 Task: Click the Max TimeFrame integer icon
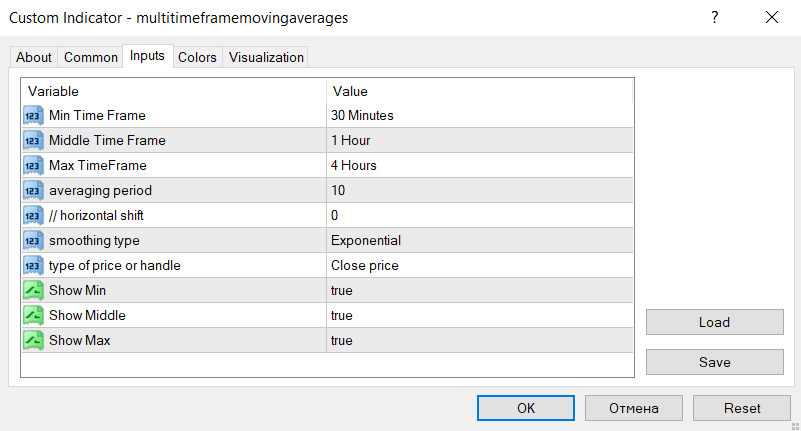33,165
